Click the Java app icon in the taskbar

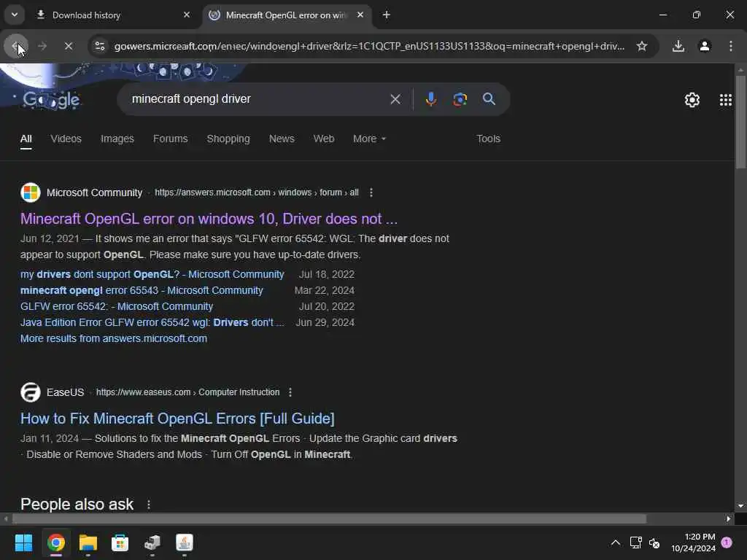tap(185, 542)
